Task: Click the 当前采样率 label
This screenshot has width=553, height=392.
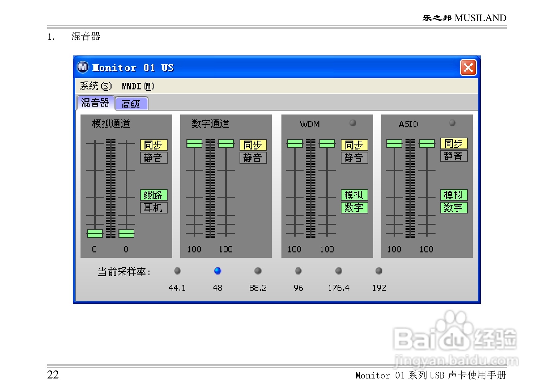Action: [124, 272]
